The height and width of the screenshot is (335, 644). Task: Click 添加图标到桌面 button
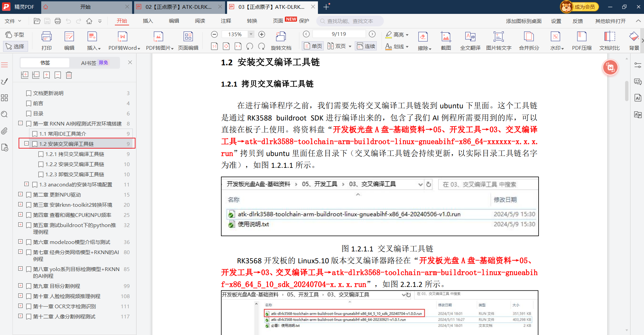pos(523,21)
